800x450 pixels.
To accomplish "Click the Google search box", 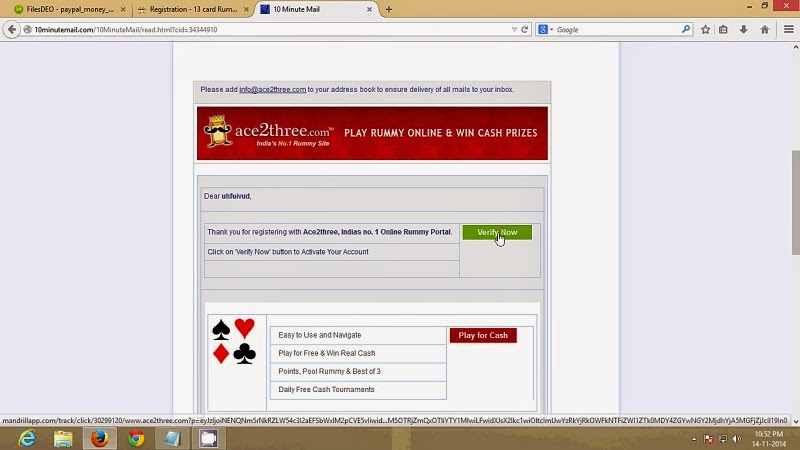I will click(617, 30).
